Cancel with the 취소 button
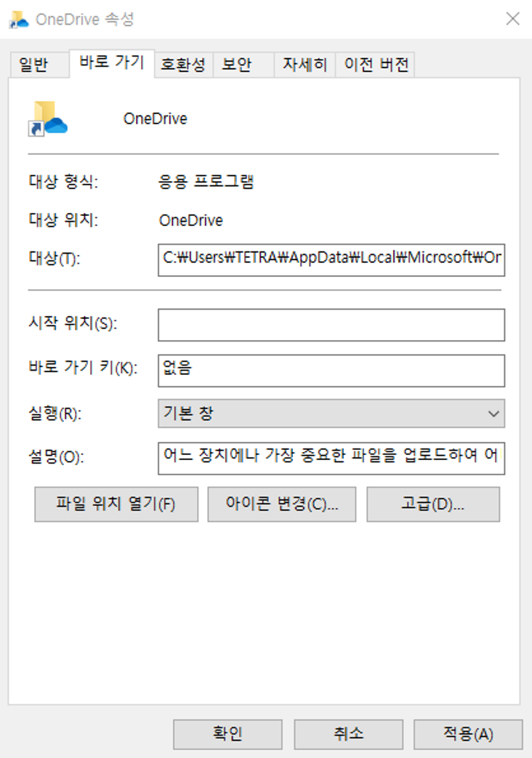The image size is (532, 758). [348, 734]
